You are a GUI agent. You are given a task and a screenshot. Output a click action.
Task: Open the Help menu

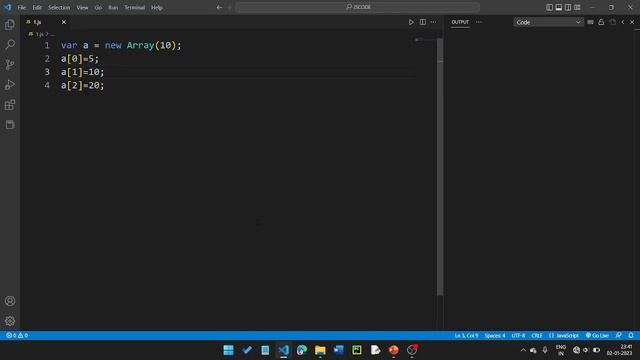[157, 7]
